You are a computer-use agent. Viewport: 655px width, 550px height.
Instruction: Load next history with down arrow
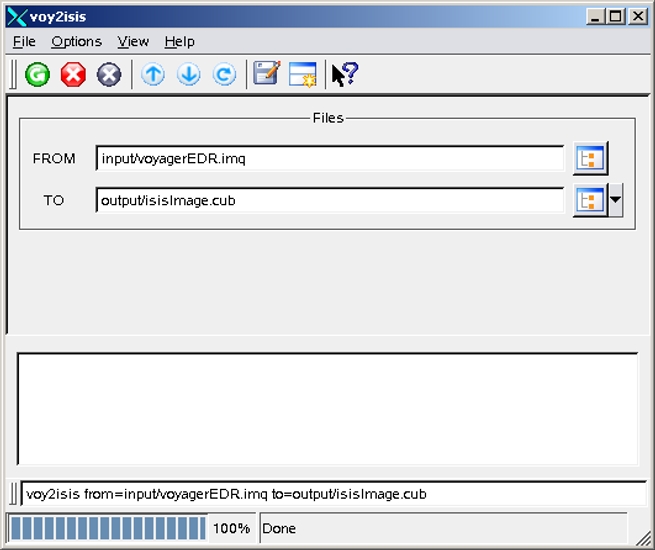pos(189,75)
